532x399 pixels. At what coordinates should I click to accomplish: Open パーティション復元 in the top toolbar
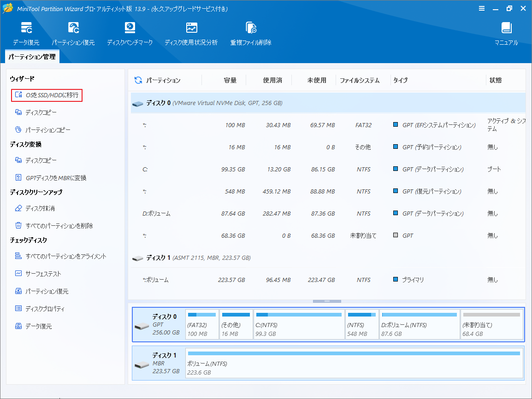73,34
